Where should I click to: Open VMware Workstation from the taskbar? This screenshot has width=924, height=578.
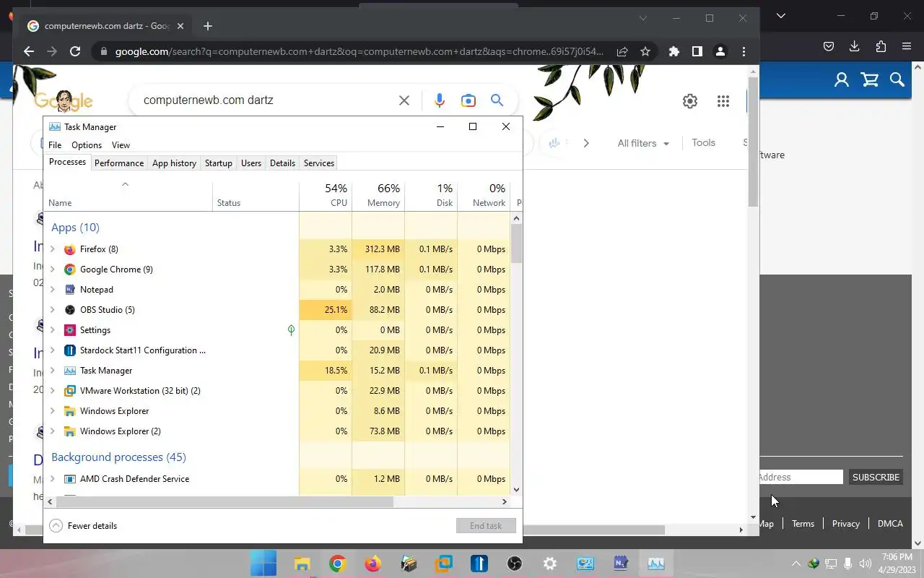click(444, 564)
